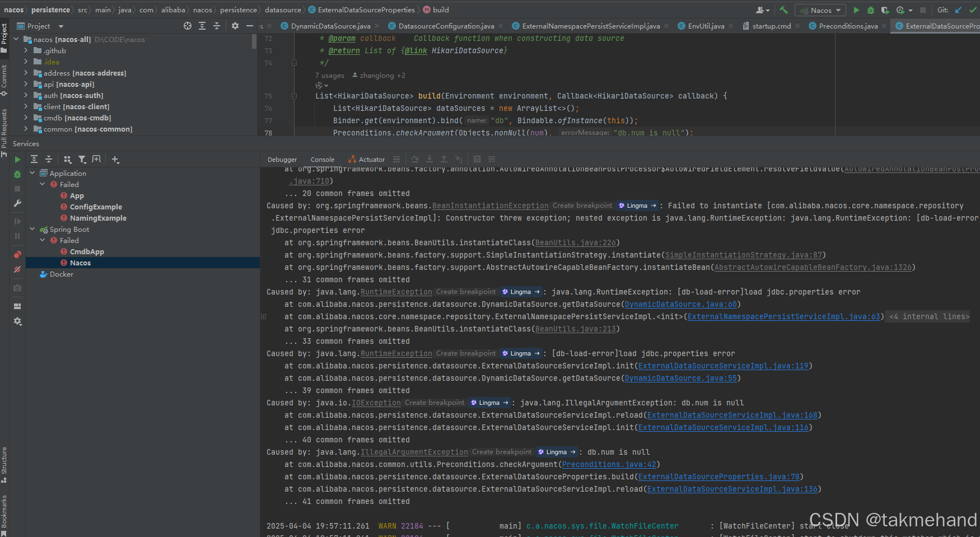Collapse all nodes in Services toolbar
980x537 pixels.
(49, 160)
